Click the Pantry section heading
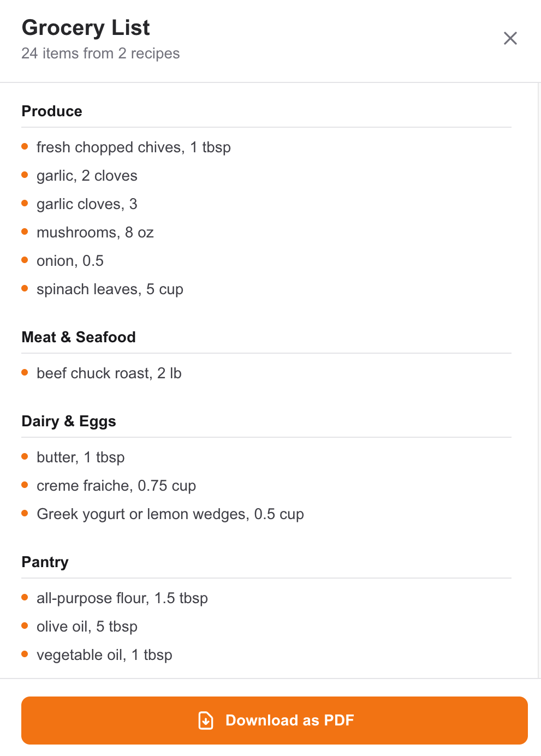The height and width of the screenshot is (756, 541). [x=45, y=562]
